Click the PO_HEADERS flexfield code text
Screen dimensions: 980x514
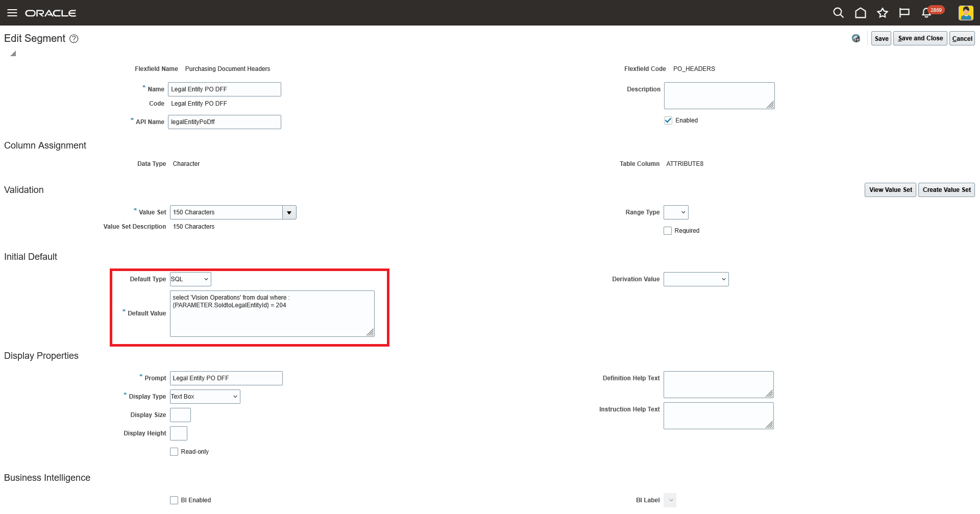tap(694, 69)
